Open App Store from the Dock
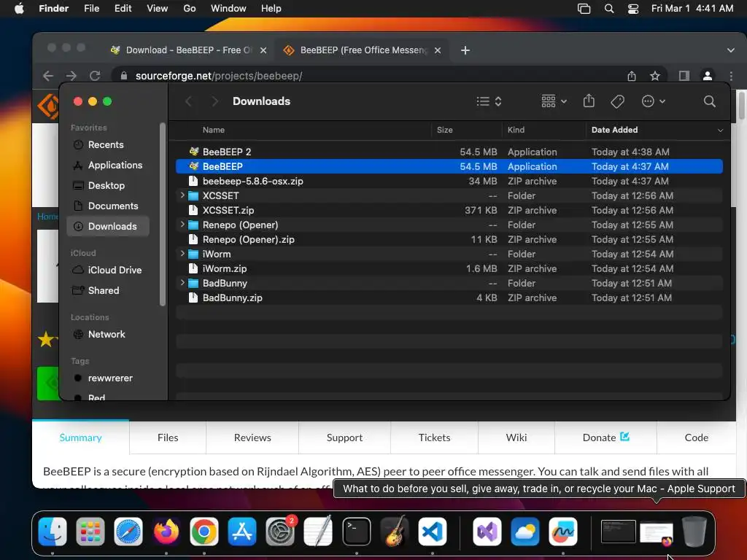The width and height of the screenshot is (747, 560). point(242,532)
